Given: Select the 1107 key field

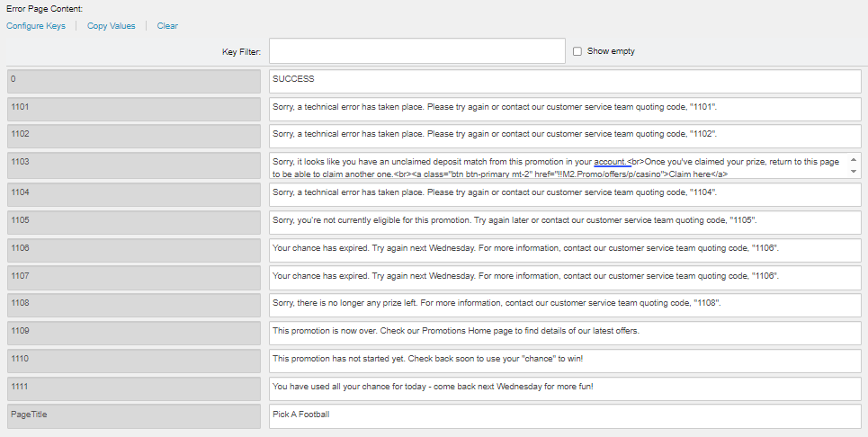Looking at the screenshot, I should coord(134,278).
